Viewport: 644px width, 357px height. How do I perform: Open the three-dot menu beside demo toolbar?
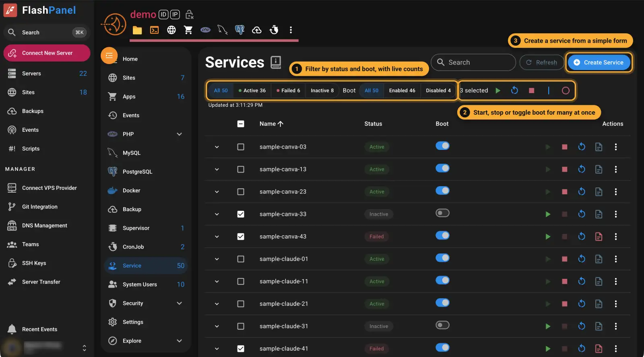click(291, 30)
